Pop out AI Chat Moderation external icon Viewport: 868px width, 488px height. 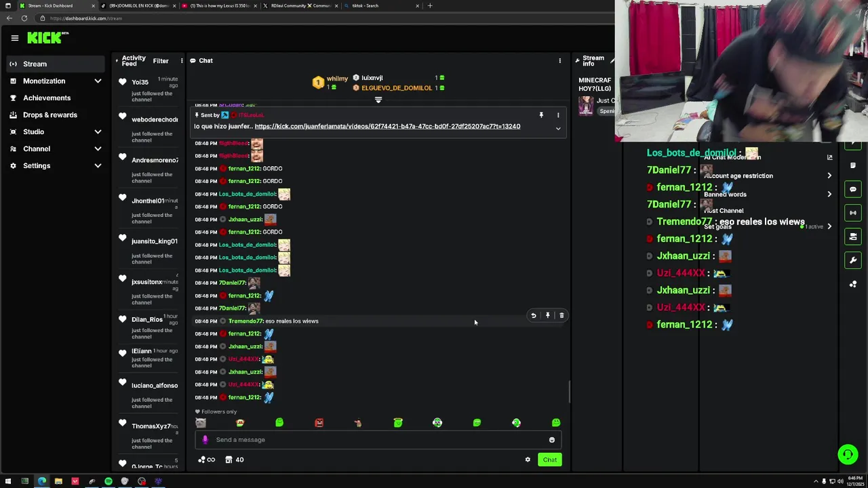pos(829,157)
